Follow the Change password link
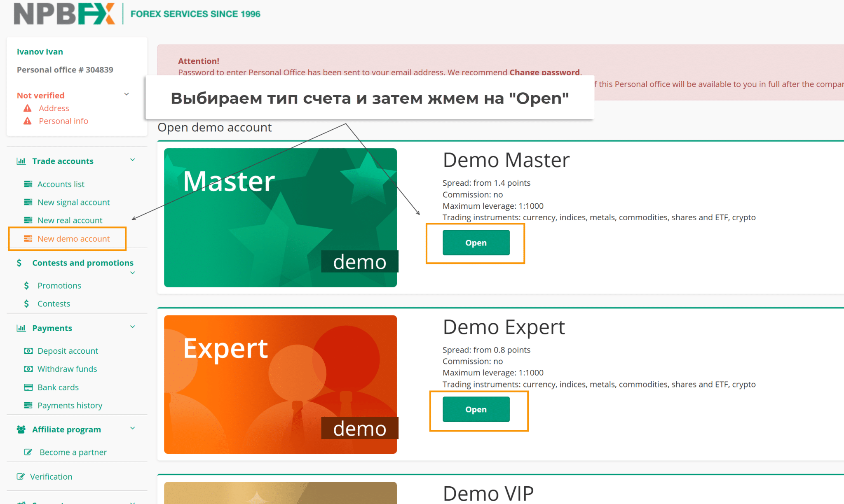Viewport: 844px width, 504px height. (x=544, y=72)
